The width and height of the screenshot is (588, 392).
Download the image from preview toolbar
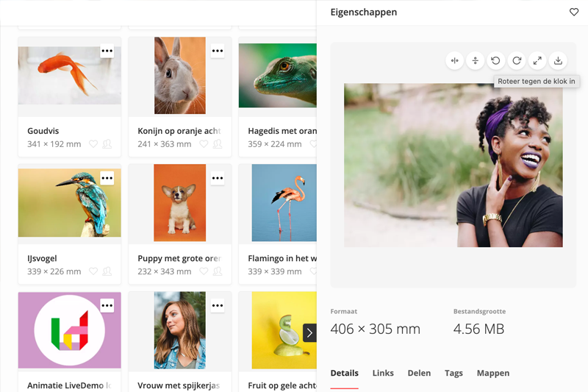pyautogui.click(x=558, y=60)
